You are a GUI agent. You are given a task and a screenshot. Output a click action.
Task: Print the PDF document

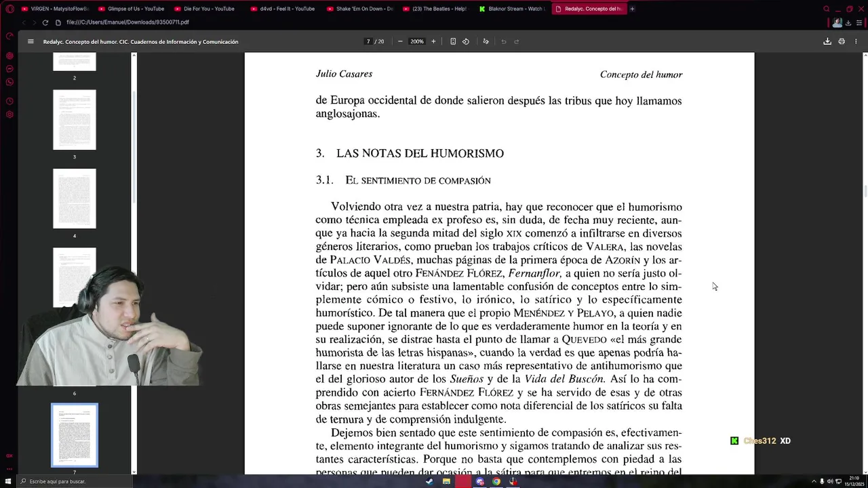coord(842,41)
